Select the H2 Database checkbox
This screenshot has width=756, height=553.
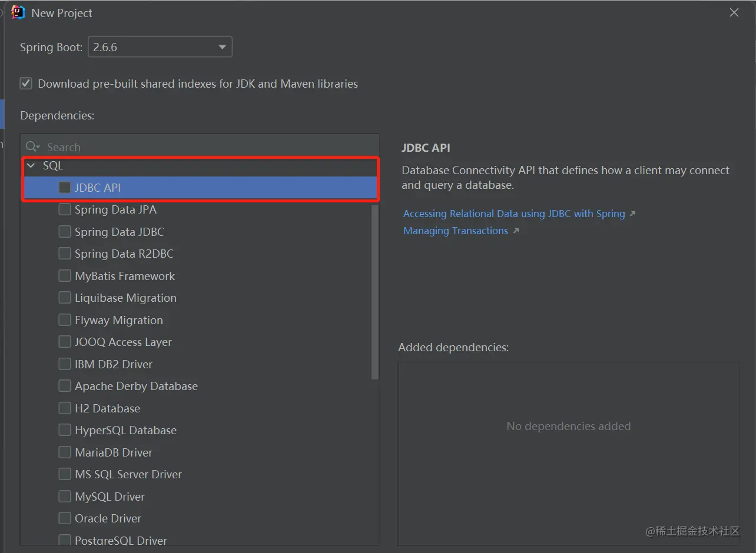[x=65, y=408]
